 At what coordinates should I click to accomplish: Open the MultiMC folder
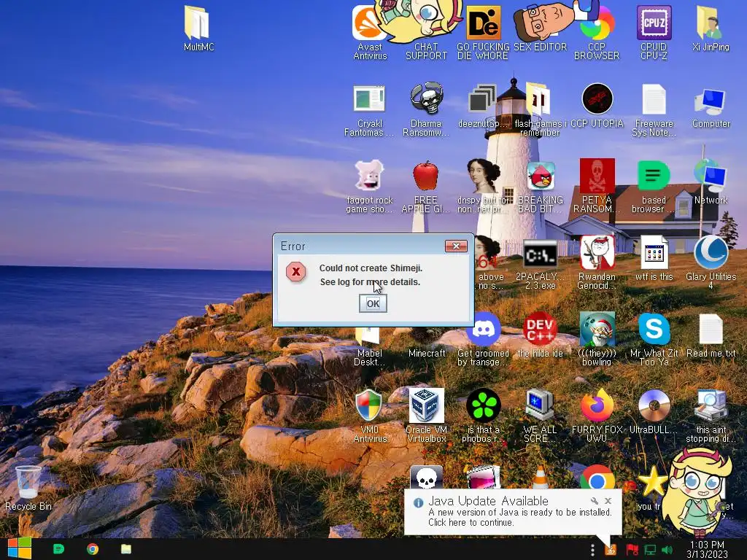coord(198,28)
